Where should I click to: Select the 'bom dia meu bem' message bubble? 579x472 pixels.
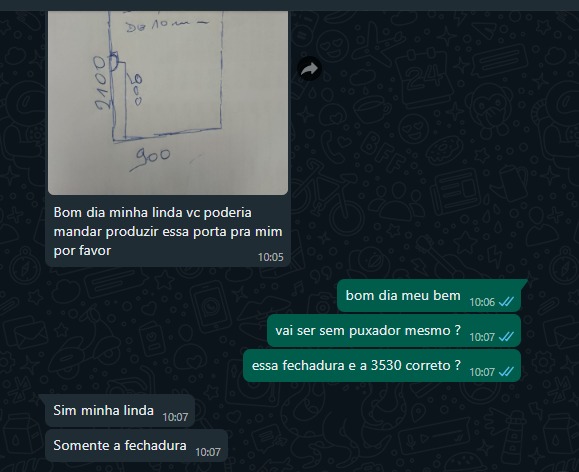pyautogui.click(x=429, y=295)
